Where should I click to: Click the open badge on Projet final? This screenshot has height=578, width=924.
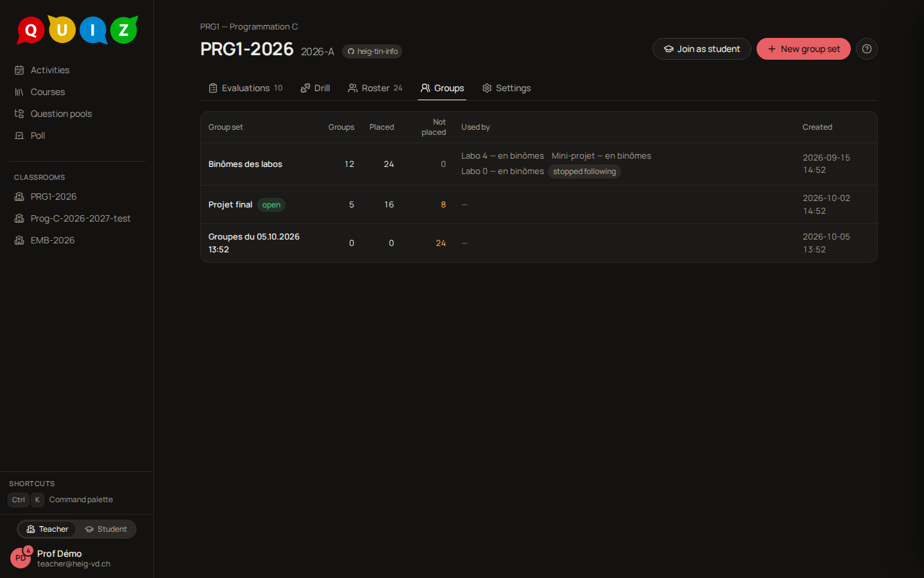[x=271, y=205]
